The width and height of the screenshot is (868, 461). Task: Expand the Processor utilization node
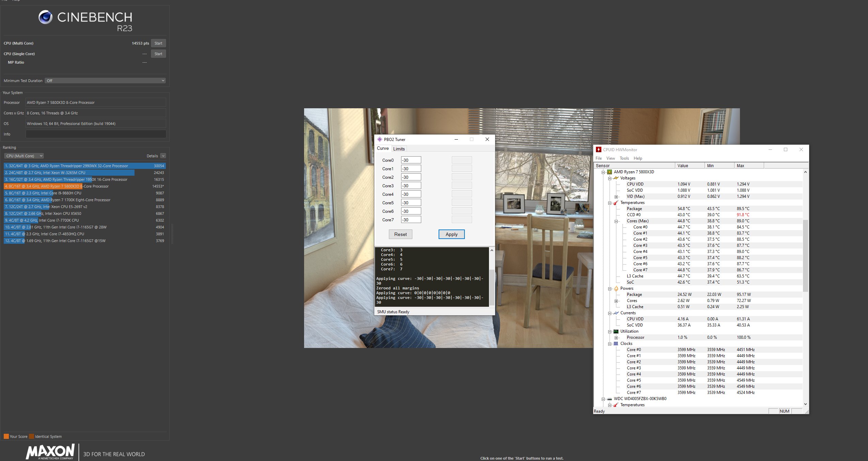click(616, 338)
